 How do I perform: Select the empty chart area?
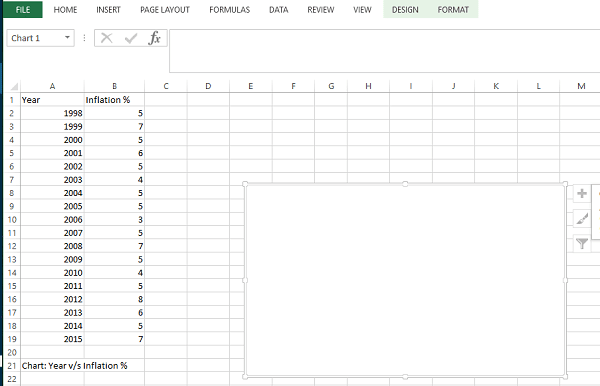point(405,280)
